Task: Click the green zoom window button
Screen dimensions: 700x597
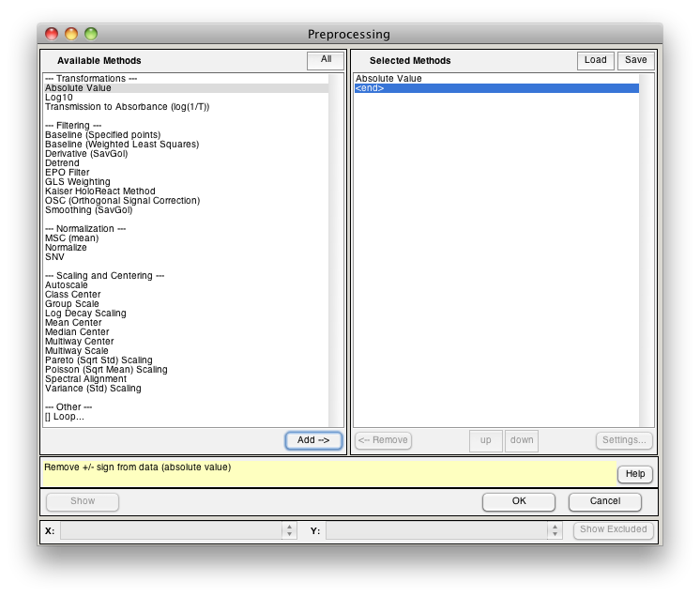Action: (x=91, y=34)
